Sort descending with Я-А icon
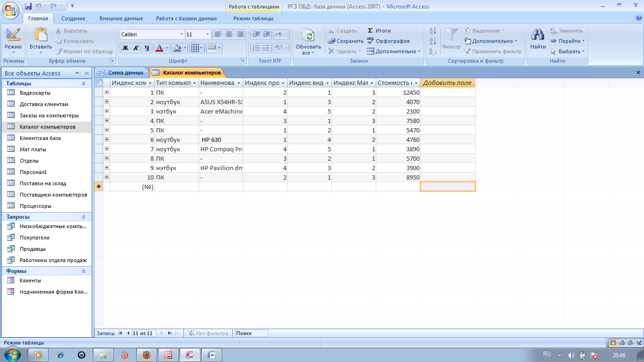This screenshot has width=644, height=362. pos(433,41)
